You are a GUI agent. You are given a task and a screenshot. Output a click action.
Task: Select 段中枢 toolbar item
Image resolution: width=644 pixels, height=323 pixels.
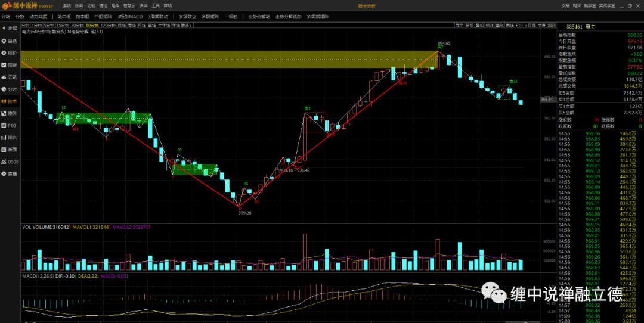82,17
